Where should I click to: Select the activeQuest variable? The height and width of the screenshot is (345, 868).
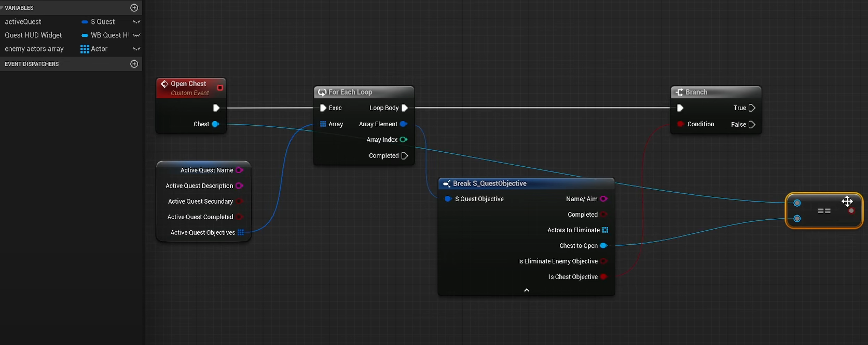tap(23, 22)
